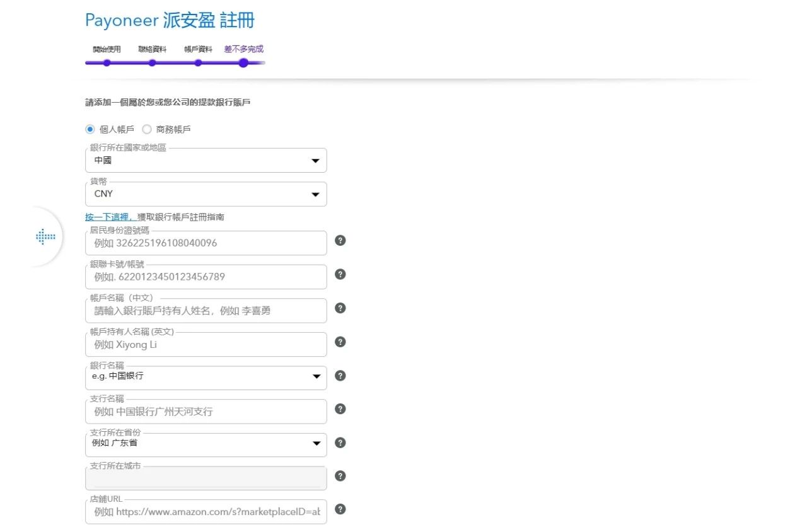View the 店鋪URL help tooltip
The height and width of the screenshot is (532, 807).
pos(340,509)
